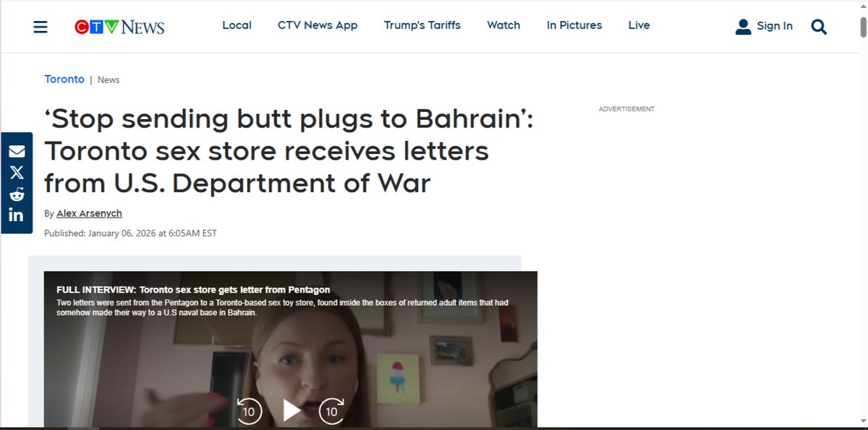Skip video forward 10 seconds

[x=331, y=411]
